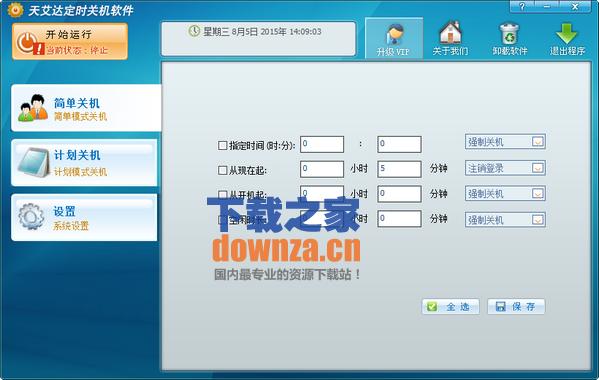
Task: Open the 计划关机 plan mode tab
Action: tap(84, 163)
